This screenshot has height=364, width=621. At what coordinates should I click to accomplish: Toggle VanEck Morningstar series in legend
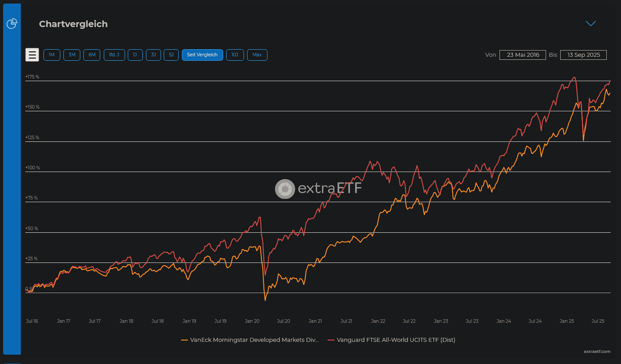(254, 340)
